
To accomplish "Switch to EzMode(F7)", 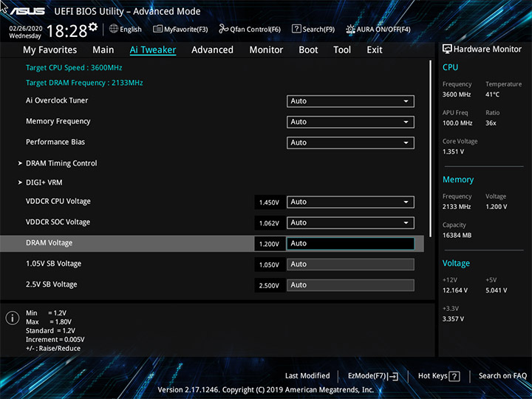I will (x=373, y=376).
